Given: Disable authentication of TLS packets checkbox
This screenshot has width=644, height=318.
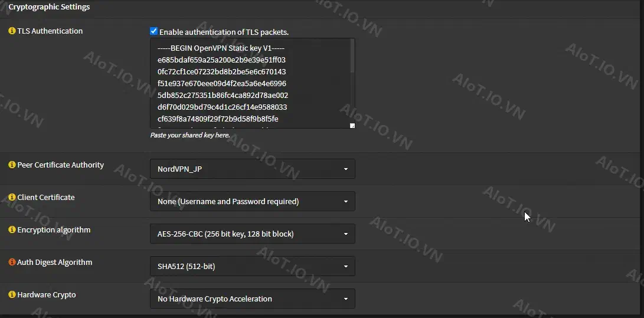Looking at the screenshot, I should coord(153,31).
